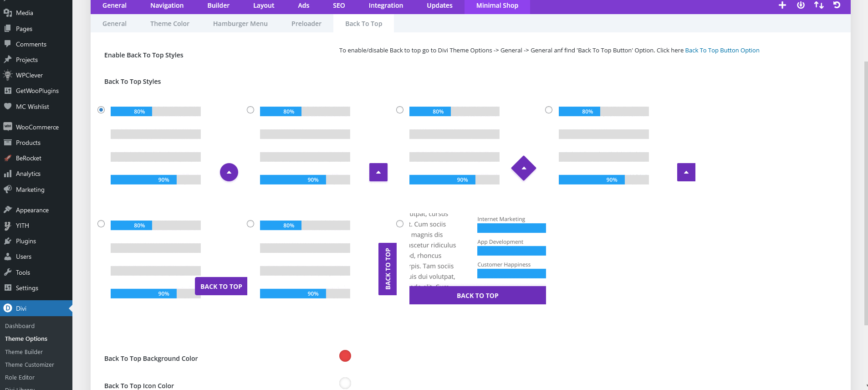Open the Updates tab
The image size is (868, 390).
(x=439, y=5)
